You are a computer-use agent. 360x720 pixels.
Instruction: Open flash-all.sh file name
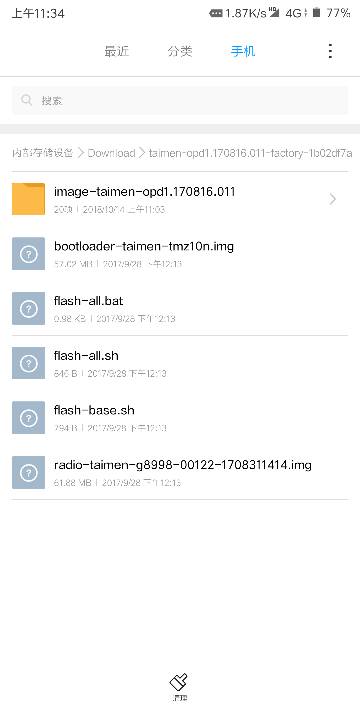click(x=86, y=355)
